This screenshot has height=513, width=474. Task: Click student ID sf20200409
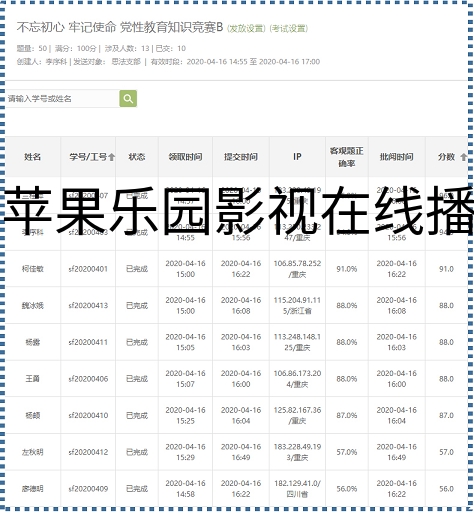(x=88, y=489)
